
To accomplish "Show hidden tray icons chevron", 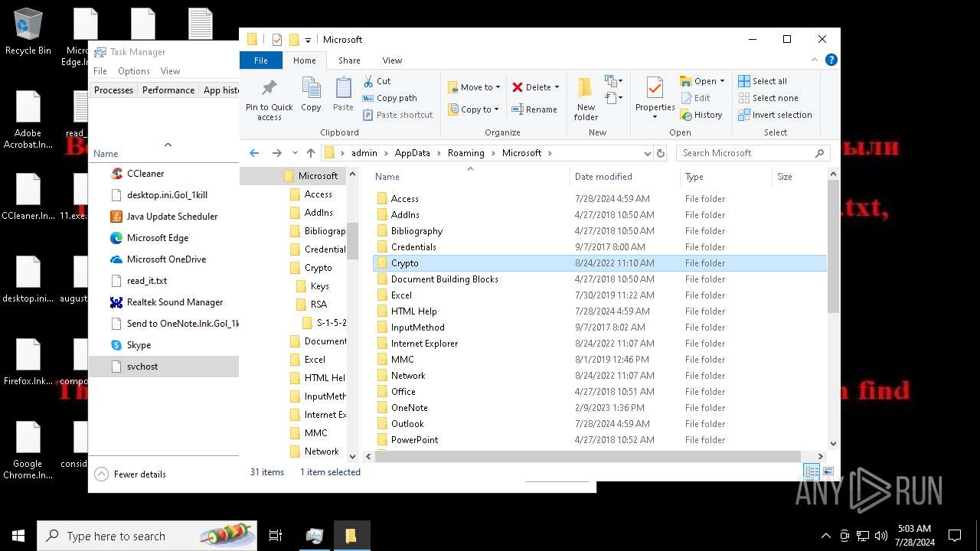I will 825,536.
